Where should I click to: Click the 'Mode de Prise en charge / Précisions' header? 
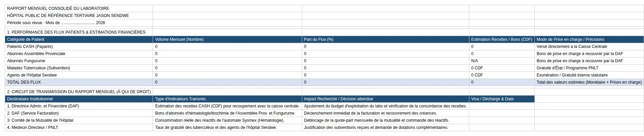point(589,39)
